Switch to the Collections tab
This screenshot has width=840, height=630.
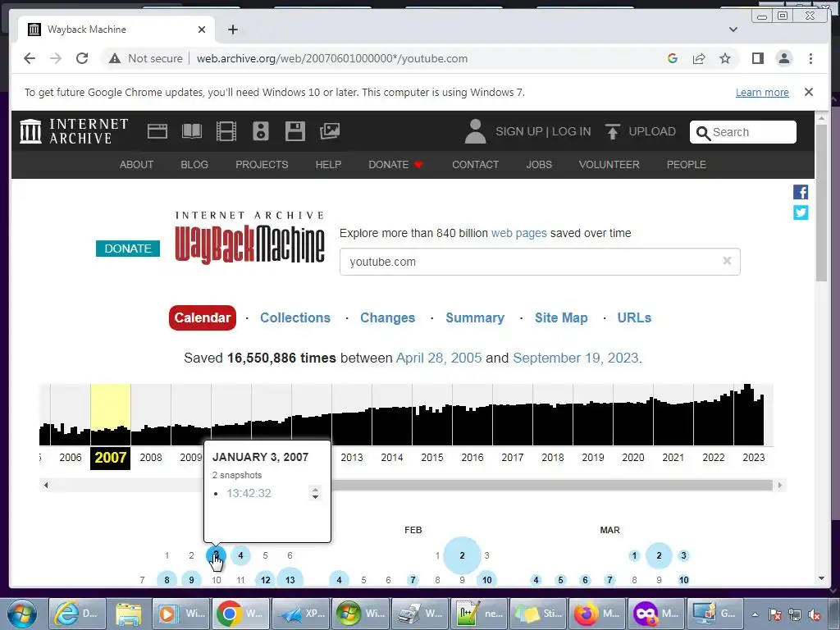click(295, 317)
